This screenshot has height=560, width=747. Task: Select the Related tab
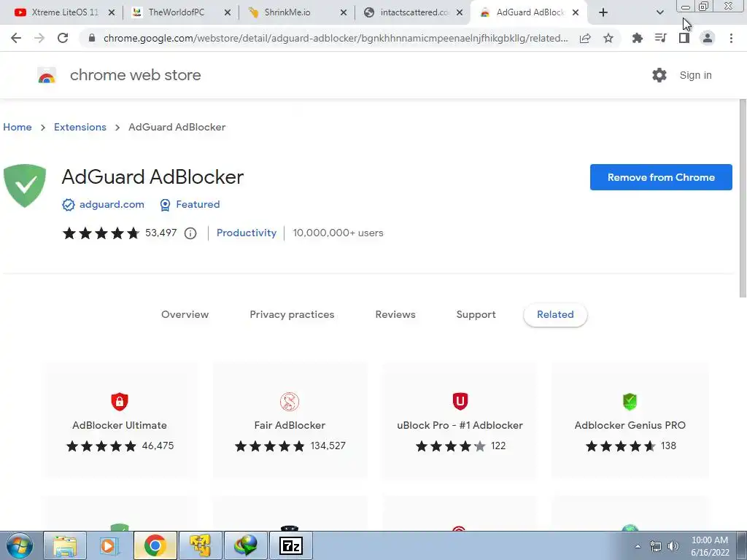(555, 314)
